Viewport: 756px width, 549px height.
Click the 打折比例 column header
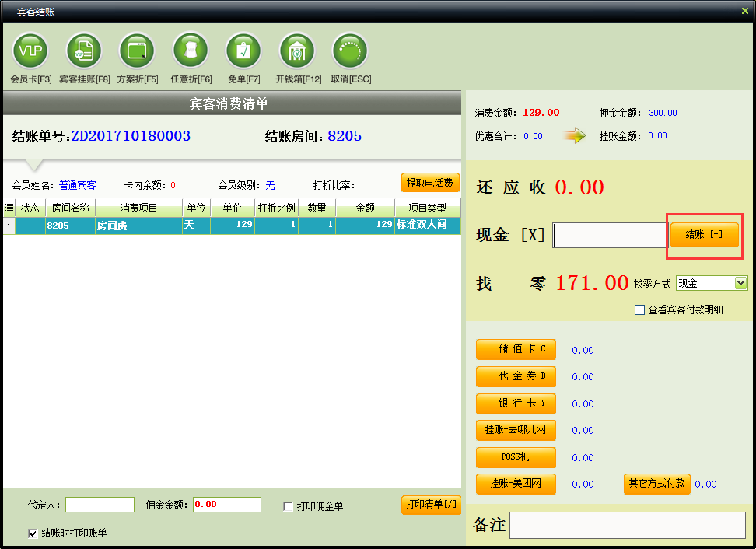tap(276, 208)
